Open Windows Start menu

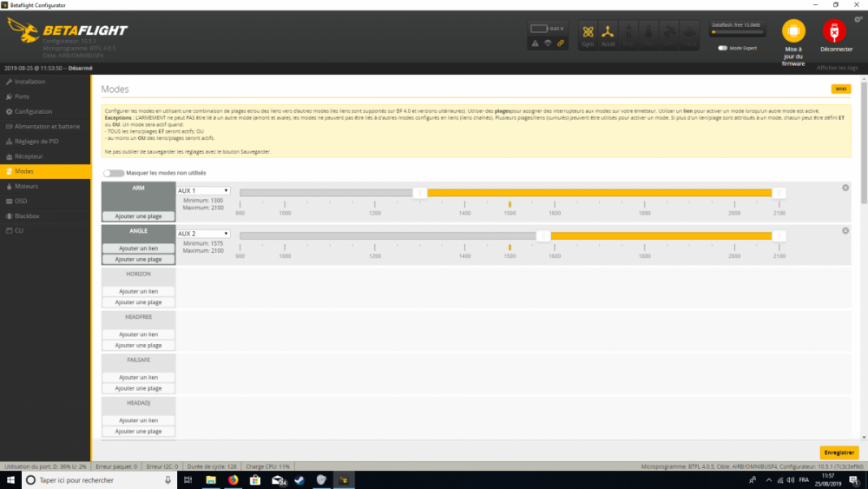point(10,480)
